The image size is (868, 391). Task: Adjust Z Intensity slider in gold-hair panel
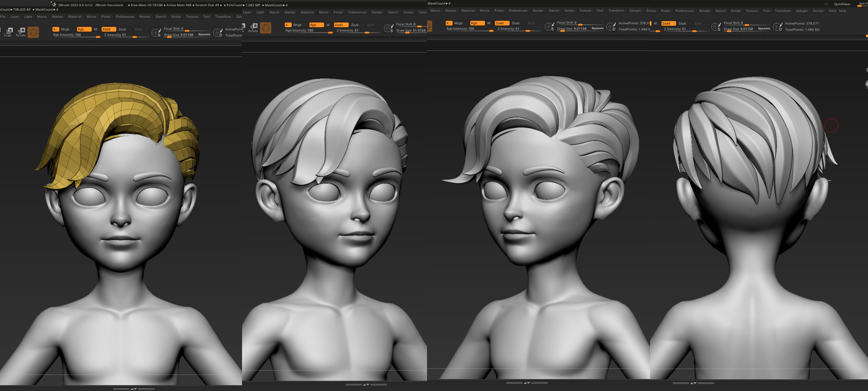[x=126, y=35]
